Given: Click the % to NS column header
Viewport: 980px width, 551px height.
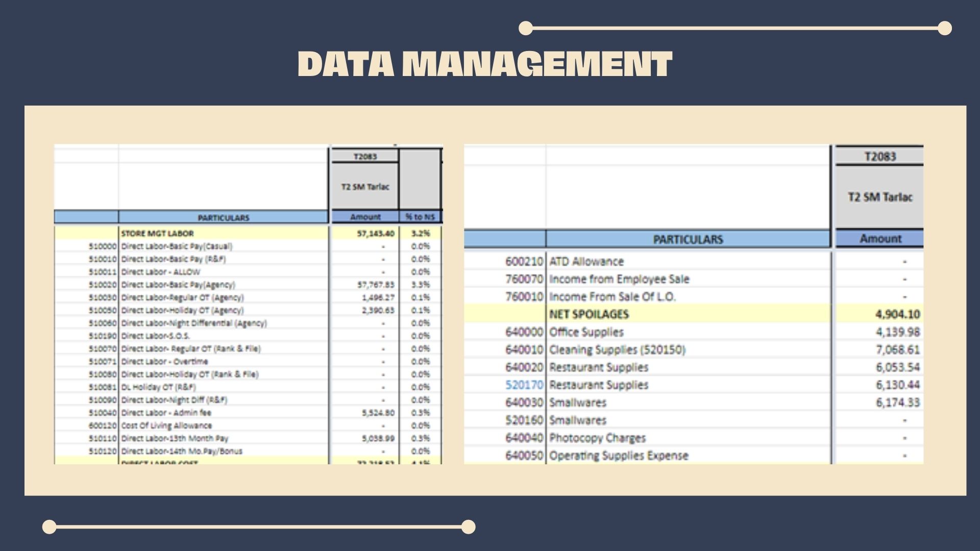Looking at the screenshot, I should (420, 217).
